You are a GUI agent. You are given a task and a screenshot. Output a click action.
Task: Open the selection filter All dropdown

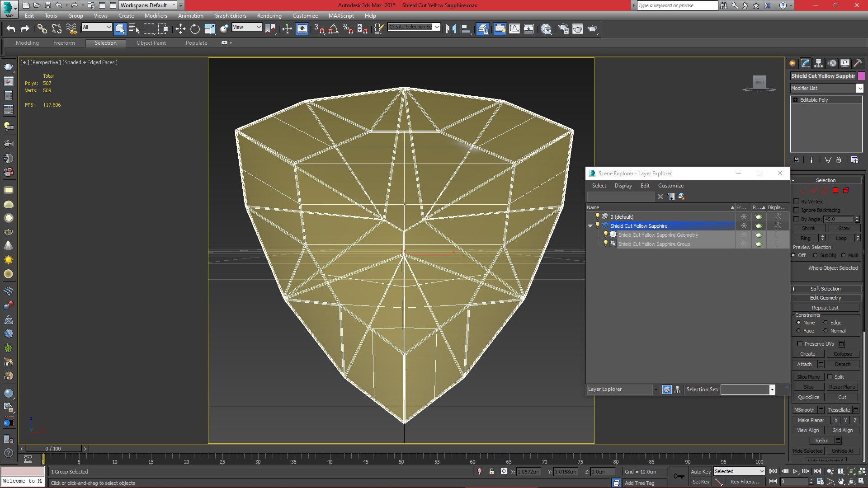click(97, 27)
